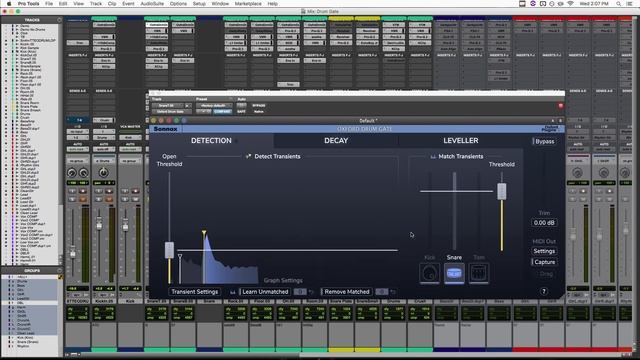Switch to the DECAY tab
Image resolution: width=640 pixels, height=360 pixels.
click(336, 140)
